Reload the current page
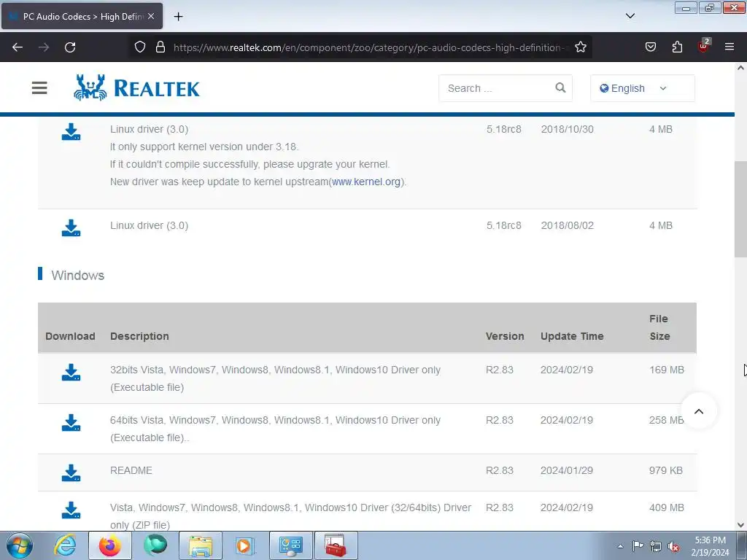This screenshot has height=560, width=747. tap(70, 47)
